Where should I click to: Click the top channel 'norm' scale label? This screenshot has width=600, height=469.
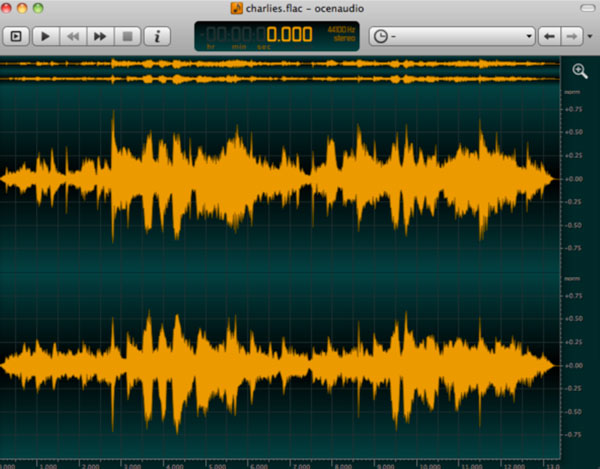pyautogui.click(x=572, y=92)
